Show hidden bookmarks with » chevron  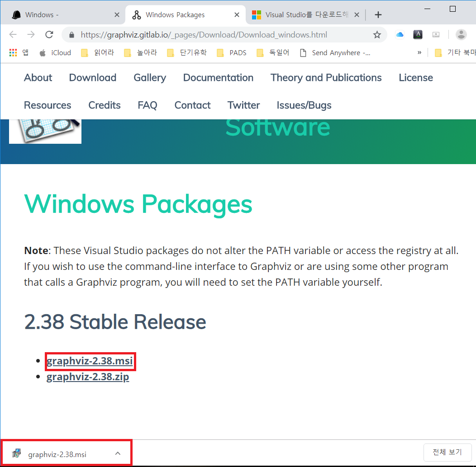coord(419,52)
